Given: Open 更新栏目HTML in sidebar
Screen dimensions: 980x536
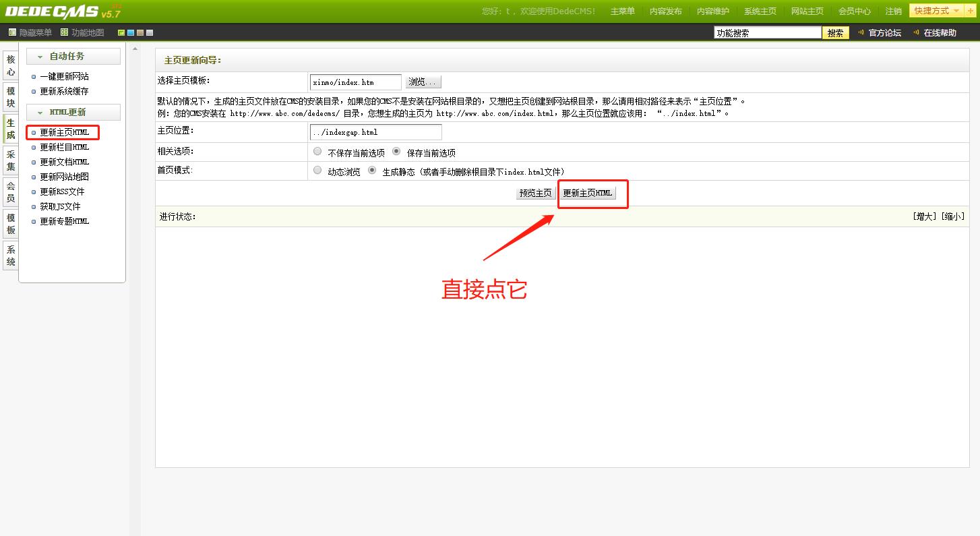Looking at the screenshot, I should click(64, 147).
